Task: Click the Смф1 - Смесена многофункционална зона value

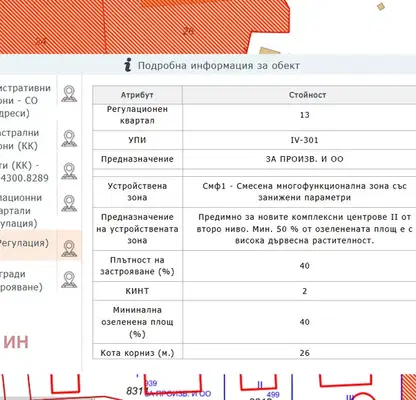Action: (x=305, y=192)
